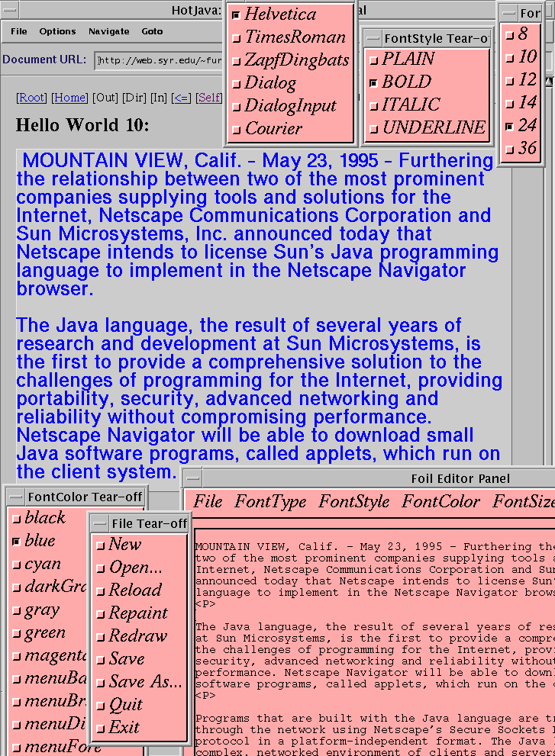Open HotJava window menu button
Screen dimensions: 555x756
coord(9,9)
